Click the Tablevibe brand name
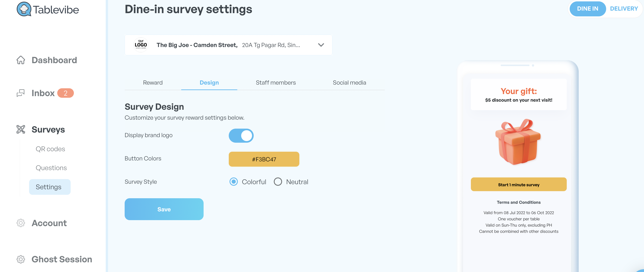 (x=56, y=10)
